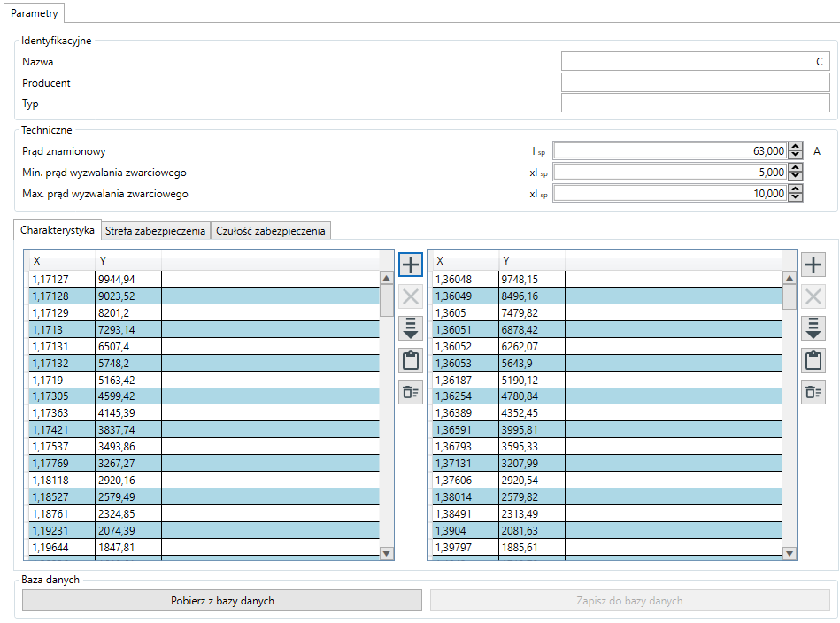Select the X column header in right table
This screenshot has height=623, width=840.
(x=466, y=261)
